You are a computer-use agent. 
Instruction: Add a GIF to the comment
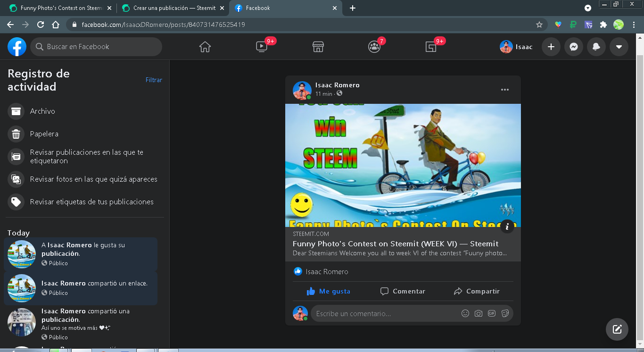[492, 314]
